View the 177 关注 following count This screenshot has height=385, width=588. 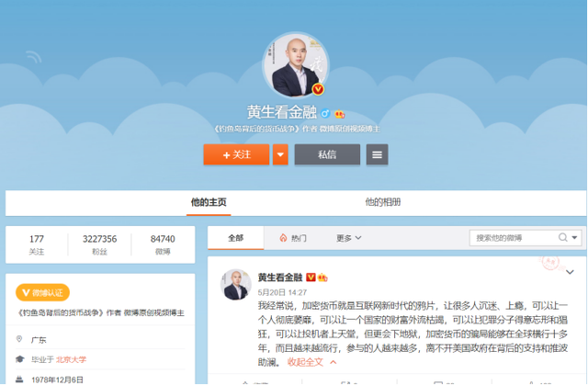coord(37,243)
